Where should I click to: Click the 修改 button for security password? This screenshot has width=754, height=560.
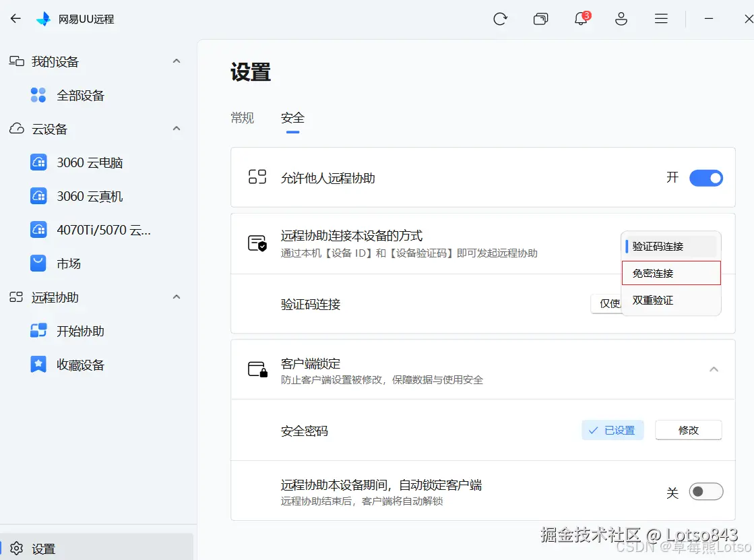click(x=689, y=430)
